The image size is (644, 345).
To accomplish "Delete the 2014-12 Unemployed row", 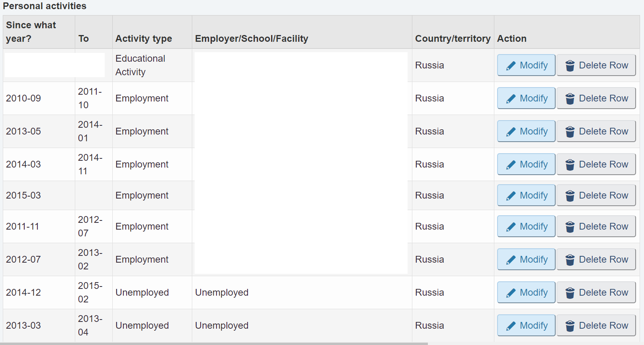I will click(596, 292).
